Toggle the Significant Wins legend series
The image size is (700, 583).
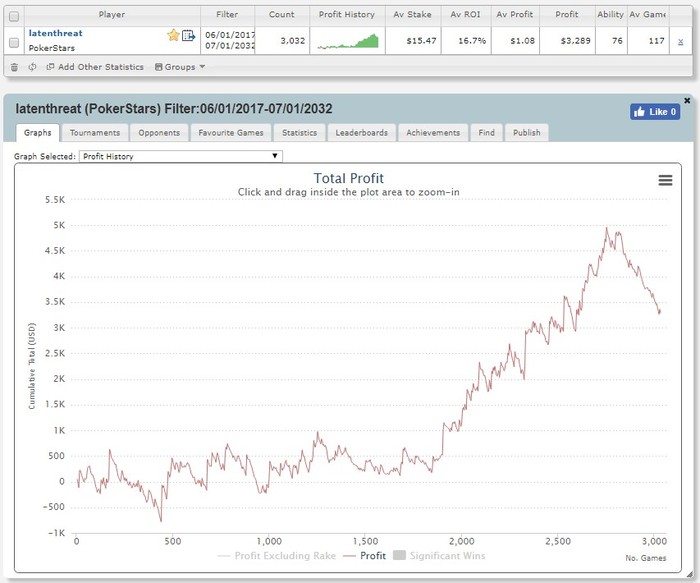coord(439,556)
